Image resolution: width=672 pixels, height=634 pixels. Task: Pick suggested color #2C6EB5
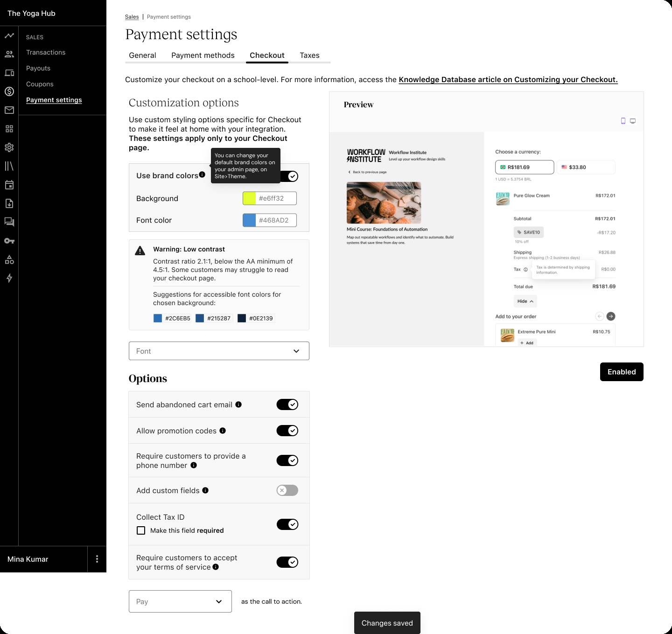coord(172,318)
